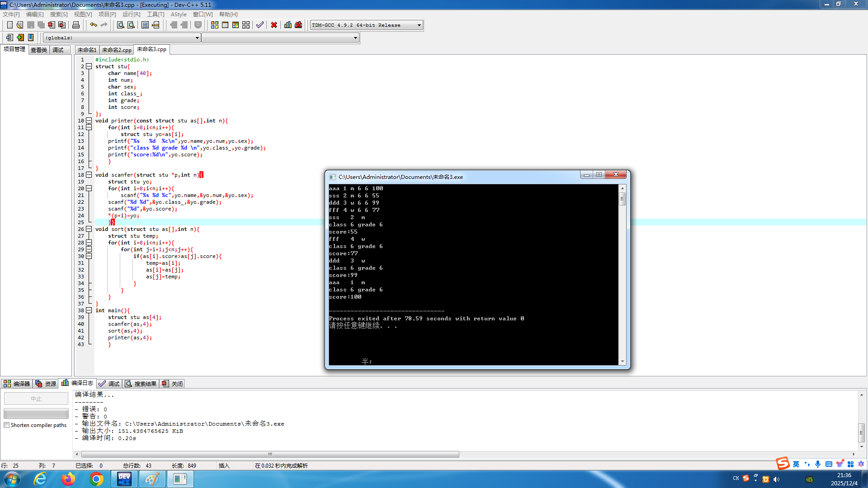Open the 运行[R] menu
The height and width of the screenshot is (488, 868).
pos(131,14)
